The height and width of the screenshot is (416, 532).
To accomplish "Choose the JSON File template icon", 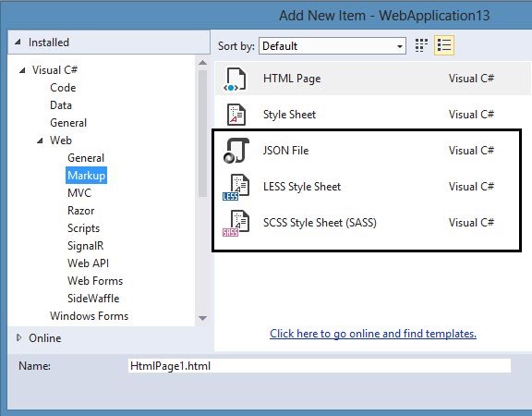I will click(236, 151).
